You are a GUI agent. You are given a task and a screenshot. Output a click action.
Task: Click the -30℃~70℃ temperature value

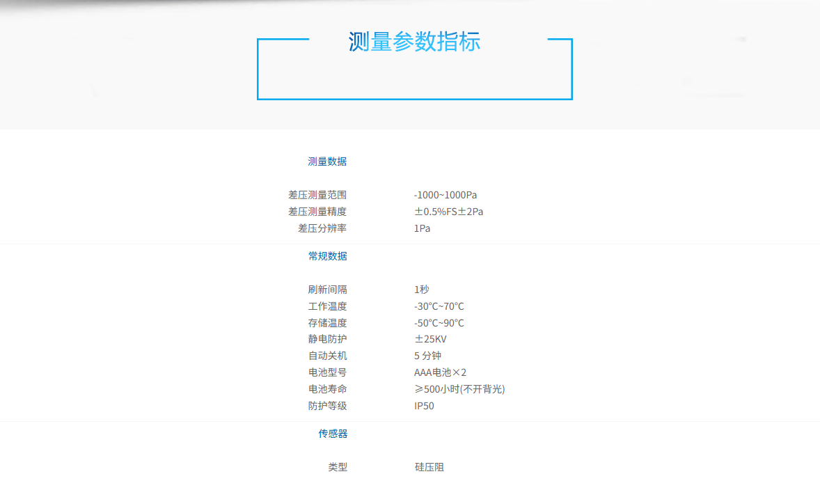point(439,306)
